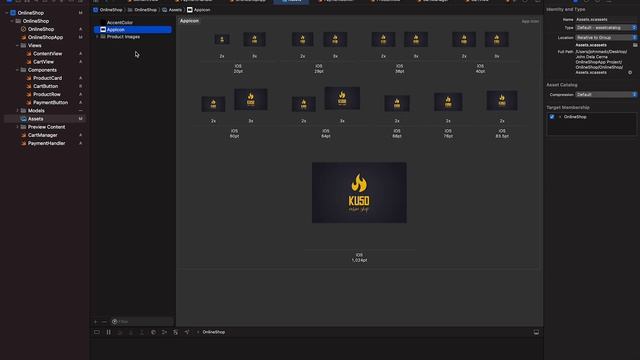Image resolution: width=640 pixels, height=360 pixels.
Task: Click the Assets breadcrumb in the jump bar
Action: pyautogui.click(x=172, y=10)
